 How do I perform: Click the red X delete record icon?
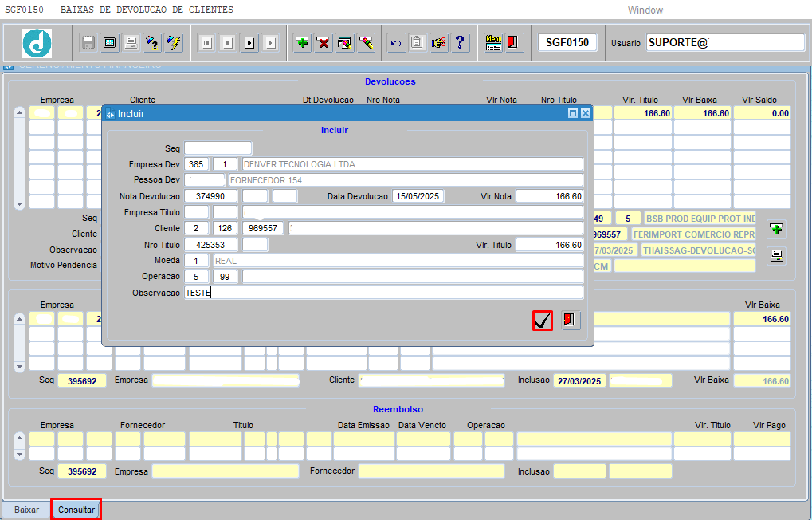click(x=324, y=42)
